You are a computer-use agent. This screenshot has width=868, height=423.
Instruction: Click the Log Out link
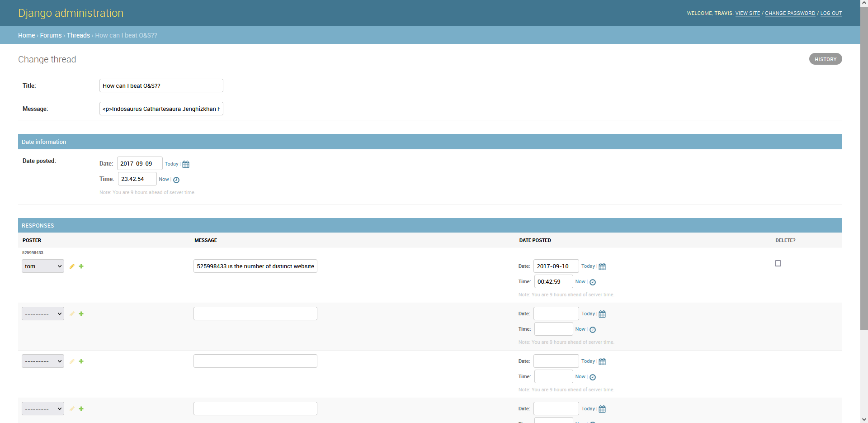click(831, 14)
